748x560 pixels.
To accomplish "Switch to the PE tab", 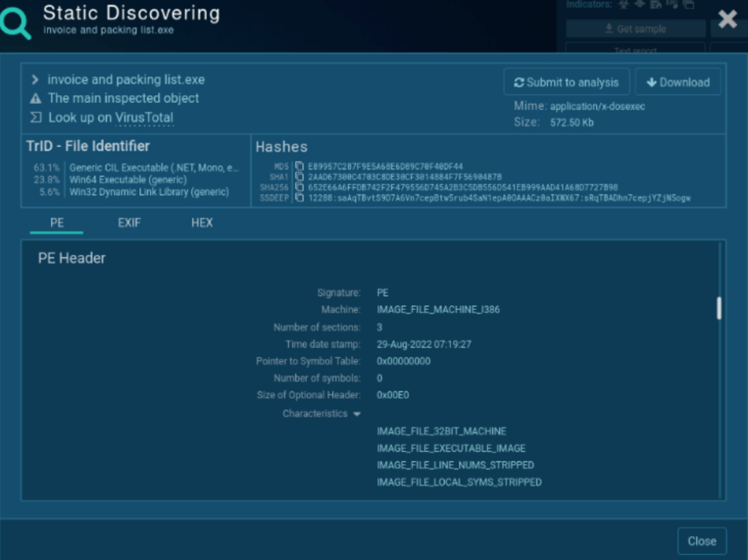I will click(56, 223).
